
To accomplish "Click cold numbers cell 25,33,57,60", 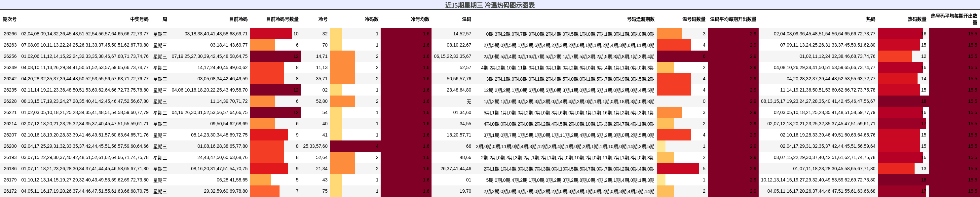I will tap(316, 146).
